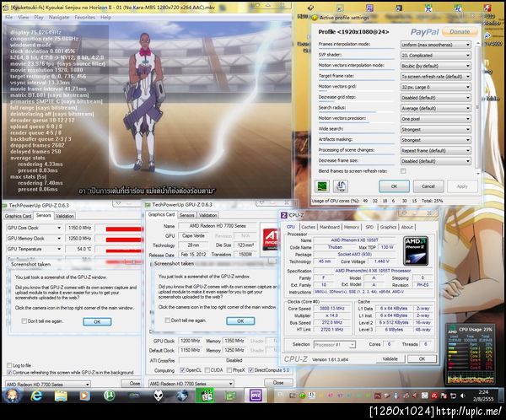Toggle Blend frames to screen refresh rate checkbox
The height and width of the screenshot is (420, 506).
[x=403, y=170]
